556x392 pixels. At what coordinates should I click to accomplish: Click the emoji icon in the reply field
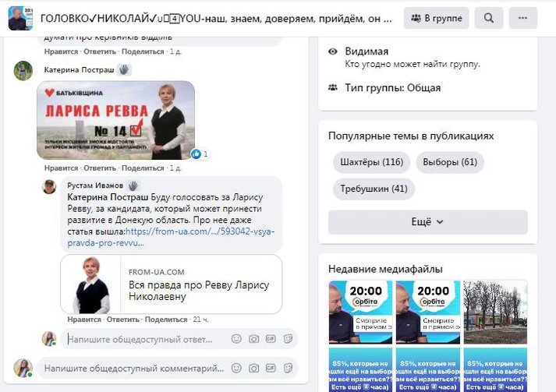click(236, 339)
